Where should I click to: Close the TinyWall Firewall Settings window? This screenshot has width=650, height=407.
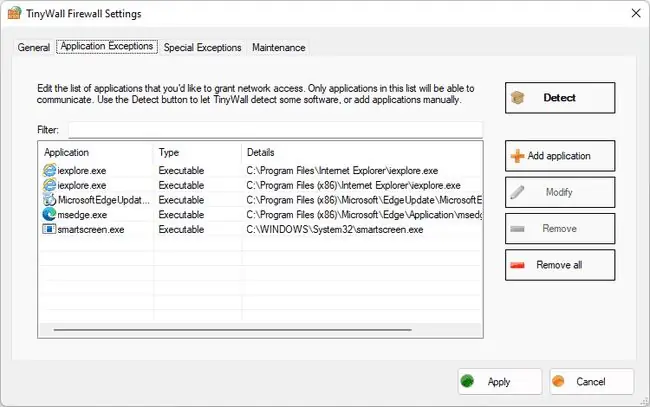click(x=636, y=13)
